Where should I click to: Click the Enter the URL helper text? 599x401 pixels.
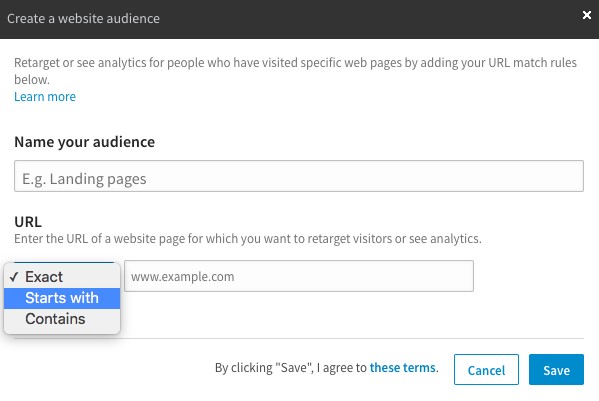(x=248, y=239)
